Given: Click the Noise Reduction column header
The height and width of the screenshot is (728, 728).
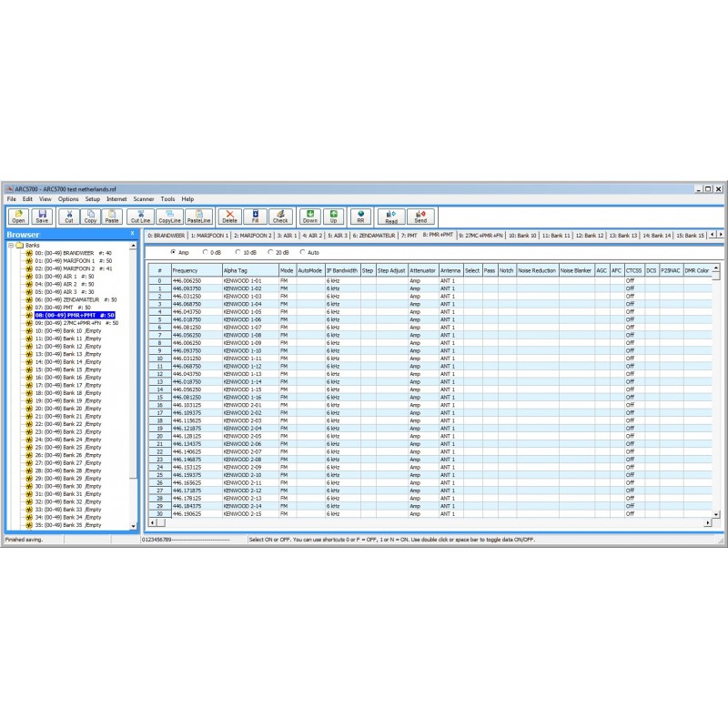Looking at the screenshot, I should coord(537,270).
